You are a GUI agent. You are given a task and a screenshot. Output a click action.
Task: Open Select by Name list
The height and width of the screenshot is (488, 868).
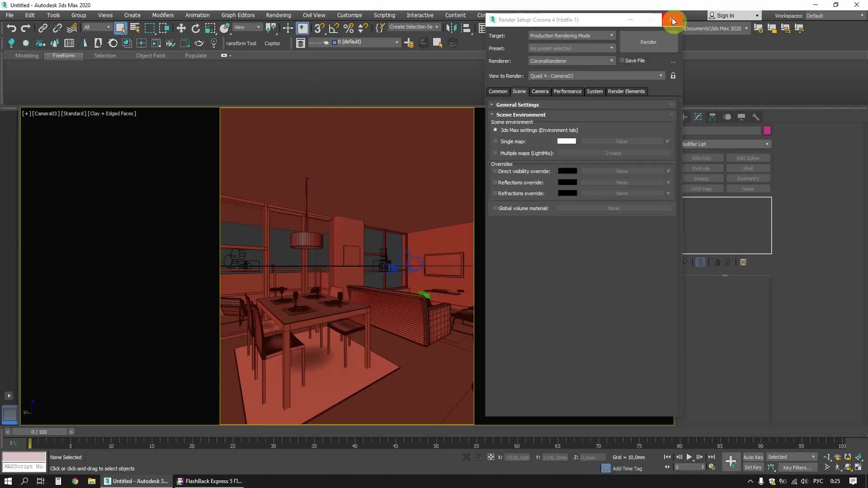coord(135,28)
